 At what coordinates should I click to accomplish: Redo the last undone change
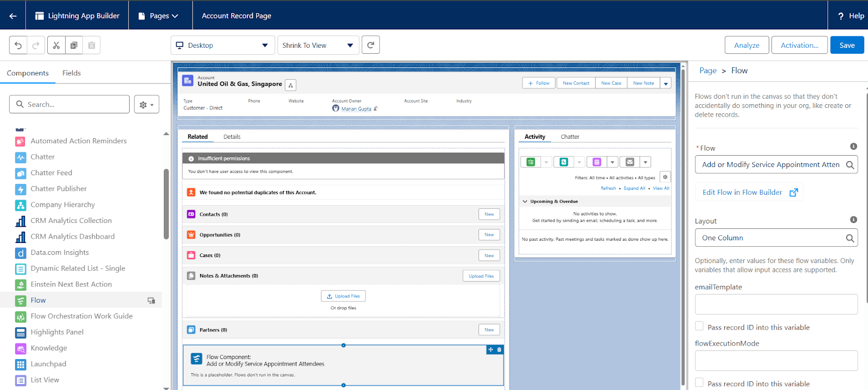pos(36,45)
